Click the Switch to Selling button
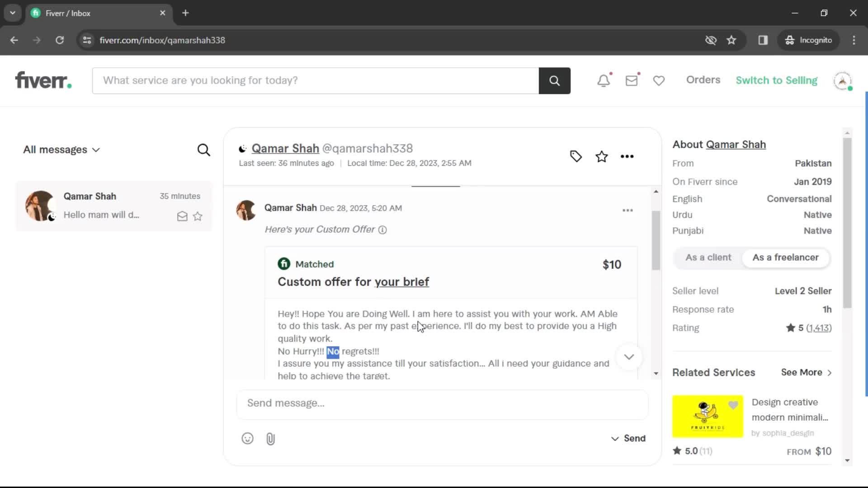Viewport: 868px width, 488px height. pyautogui.click(x=776, y=80)
